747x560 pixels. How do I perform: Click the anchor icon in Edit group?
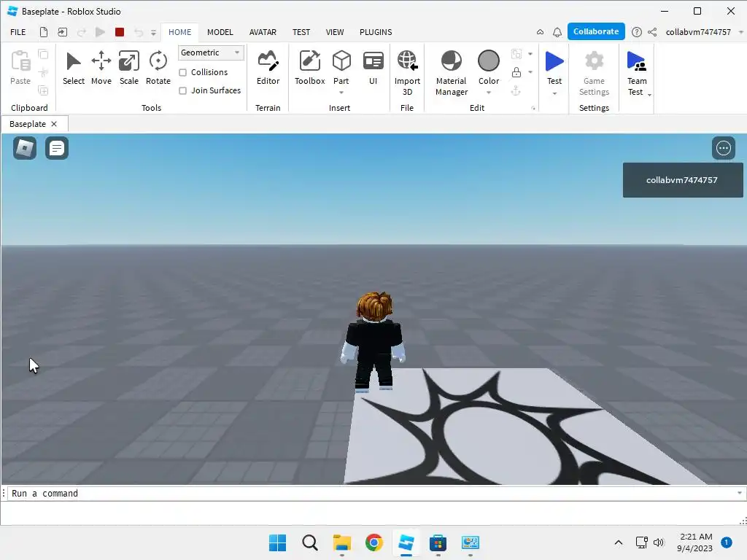[516, 90]
